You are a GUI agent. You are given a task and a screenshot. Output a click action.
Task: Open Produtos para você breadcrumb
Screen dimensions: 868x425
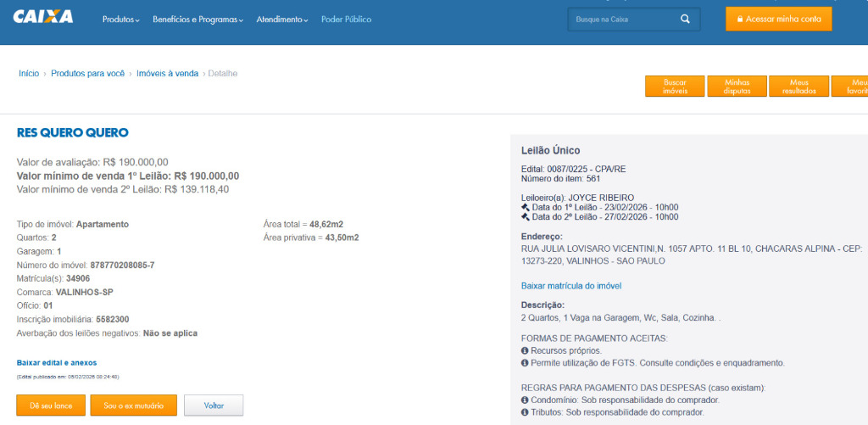tap(88, 73)
